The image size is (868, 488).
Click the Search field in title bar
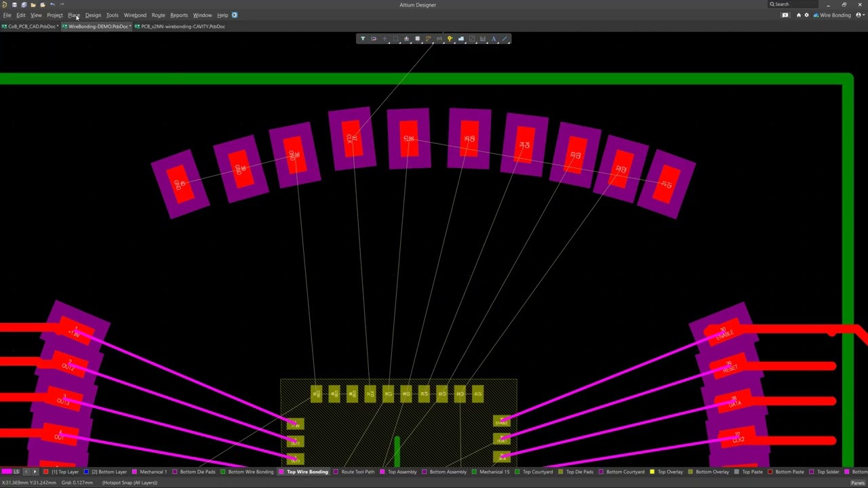tap(793, 5)
